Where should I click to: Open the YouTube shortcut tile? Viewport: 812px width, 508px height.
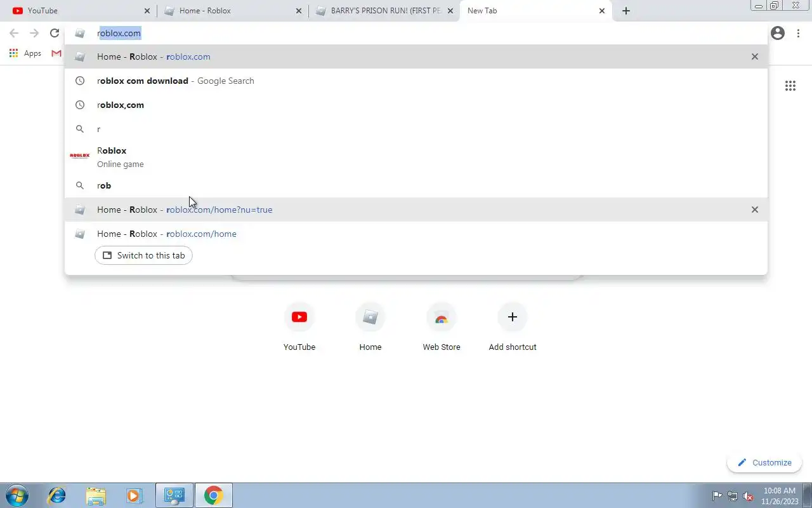point(299,327)
